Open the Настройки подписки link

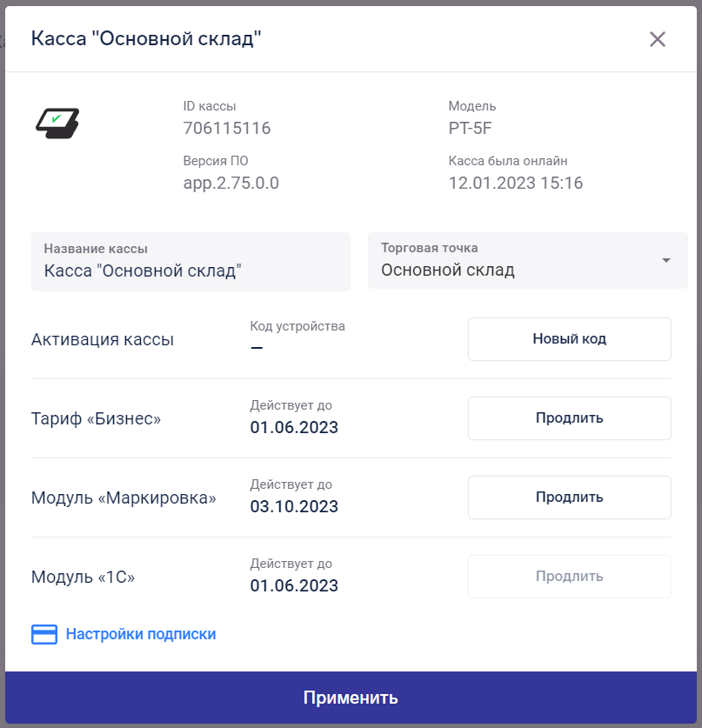tap(141, 634)
